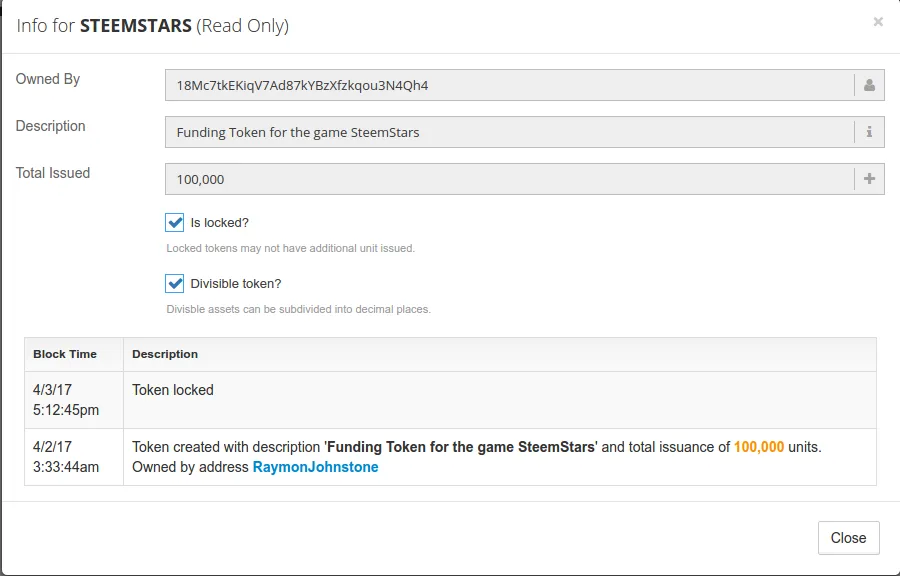Select the Token locked history row

tap(450, 400)
